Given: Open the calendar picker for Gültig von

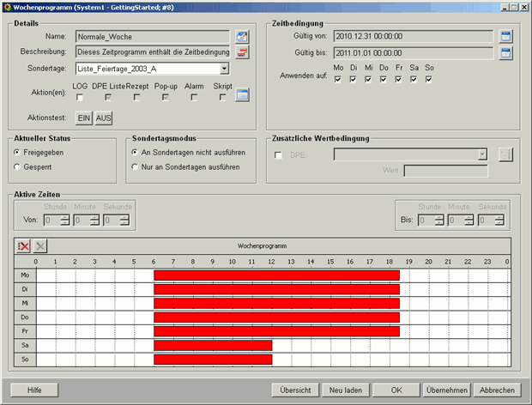Looking at the screenshot, I should point(505,37).
